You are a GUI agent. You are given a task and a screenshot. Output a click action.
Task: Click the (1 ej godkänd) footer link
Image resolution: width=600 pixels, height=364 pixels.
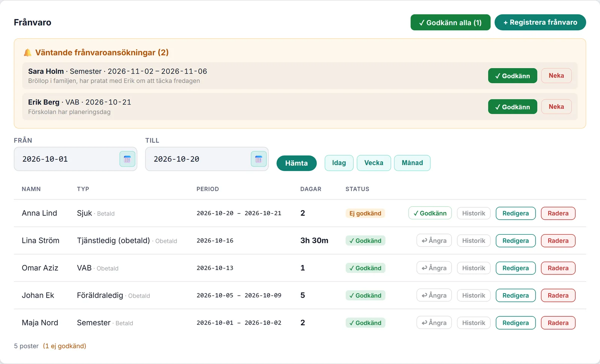[64, 346]
